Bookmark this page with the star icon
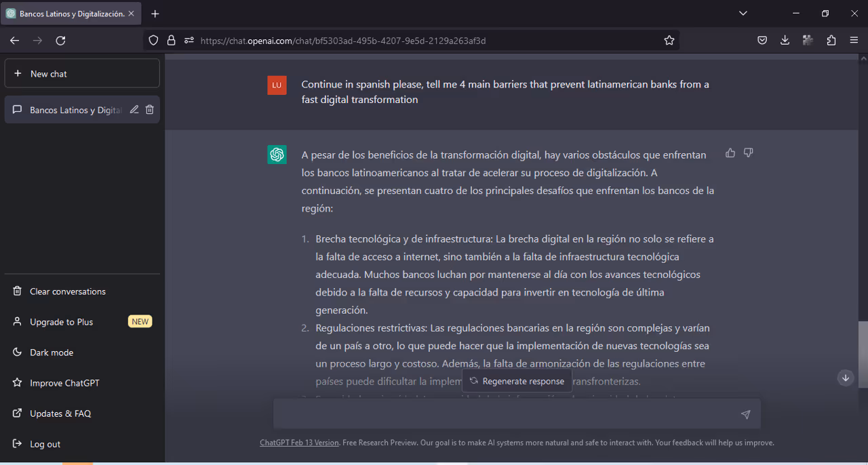This screenshot has width=868, height=465. coord(669,41)
